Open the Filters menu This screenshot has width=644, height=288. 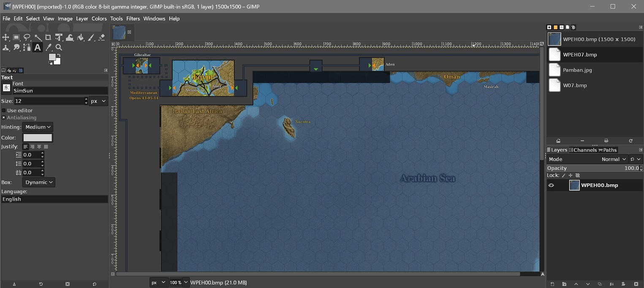(133, 19)
